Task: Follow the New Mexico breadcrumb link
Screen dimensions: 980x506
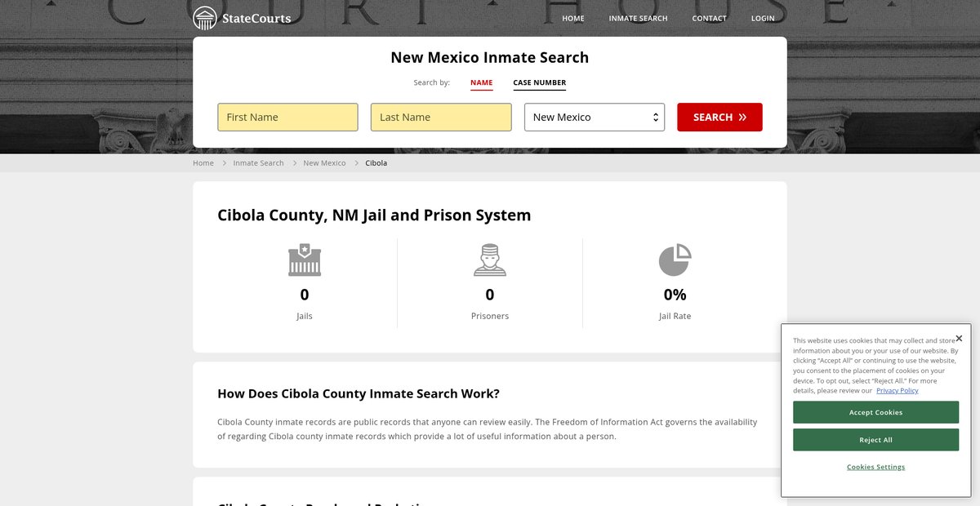Action: pos(324,163)
